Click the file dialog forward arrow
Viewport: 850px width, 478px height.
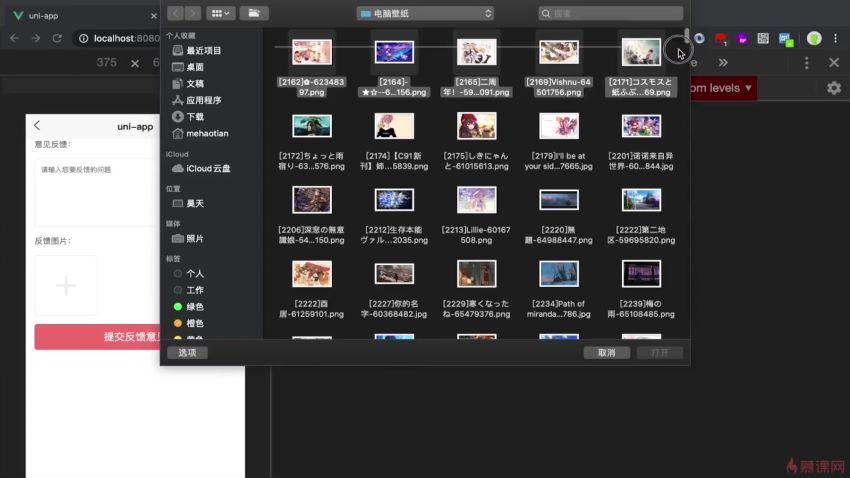(x=192, y=13)
